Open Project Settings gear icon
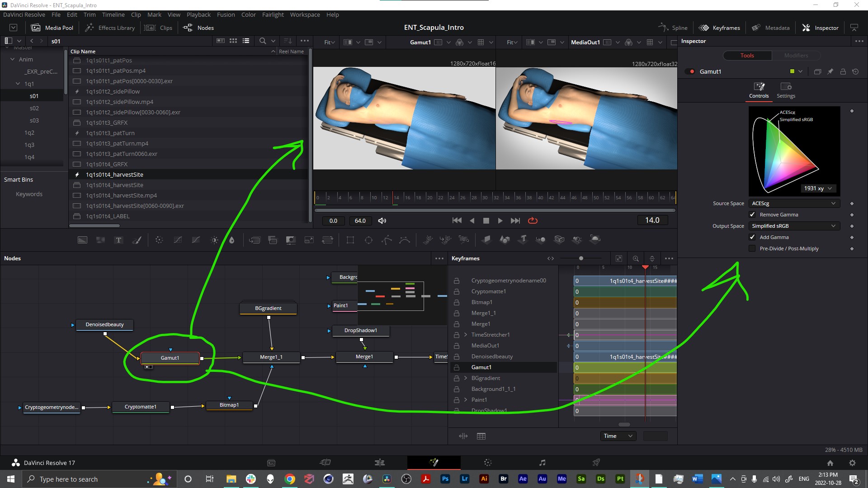Image resolution: width=868 pixels, height=488 pixels. click(x=852, y=463)
